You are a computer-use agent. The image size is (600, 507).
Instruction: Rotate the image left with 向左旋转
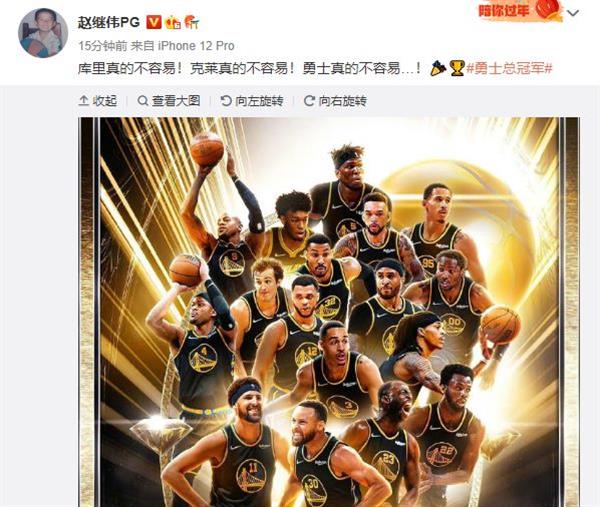pos(252,101)
